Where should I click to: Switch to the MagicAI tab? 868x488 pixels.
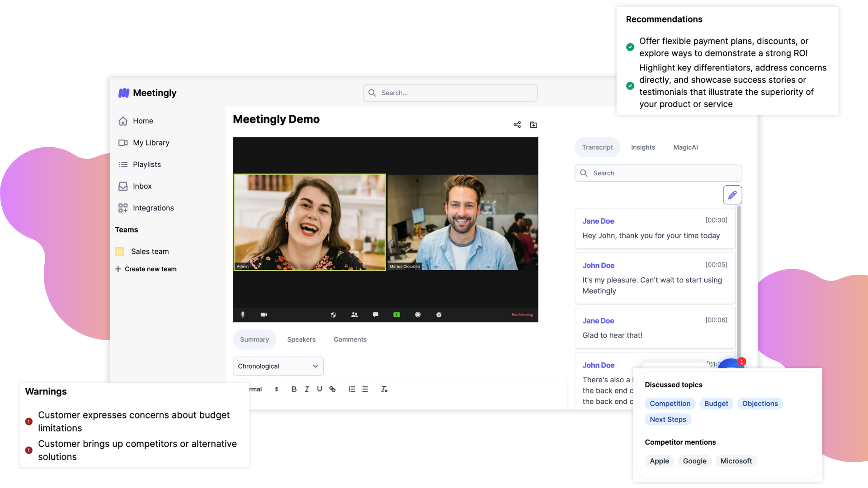pyautogui.click(x=685, y=147)
